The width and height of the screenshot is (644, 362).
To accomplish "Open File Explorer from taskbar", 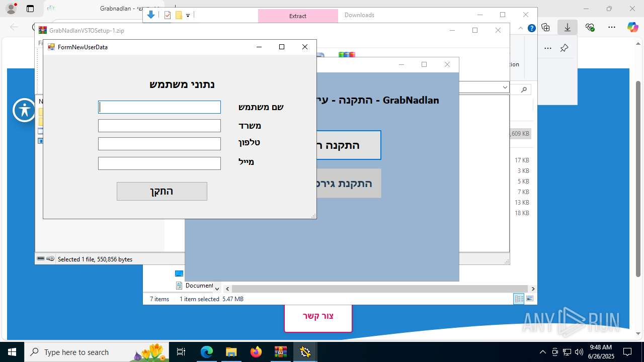I will click(x=231, y=352).
